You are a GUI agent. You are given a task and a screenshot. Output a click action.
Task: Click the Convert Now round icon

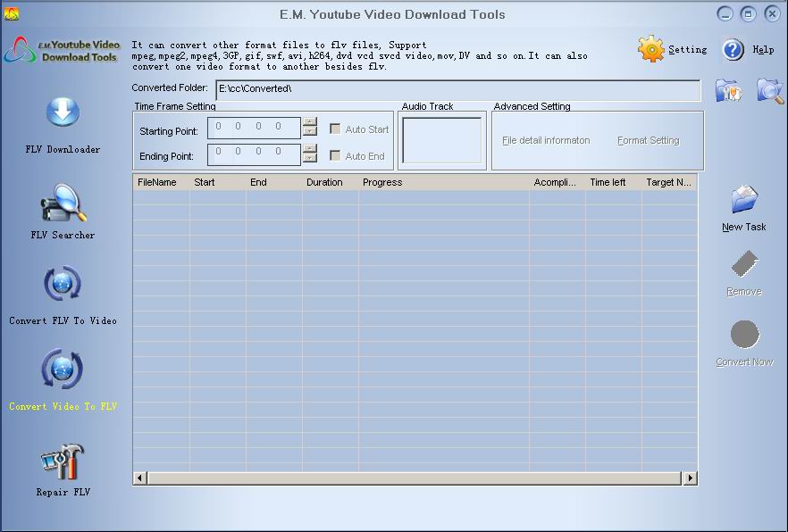click(744, 334)
